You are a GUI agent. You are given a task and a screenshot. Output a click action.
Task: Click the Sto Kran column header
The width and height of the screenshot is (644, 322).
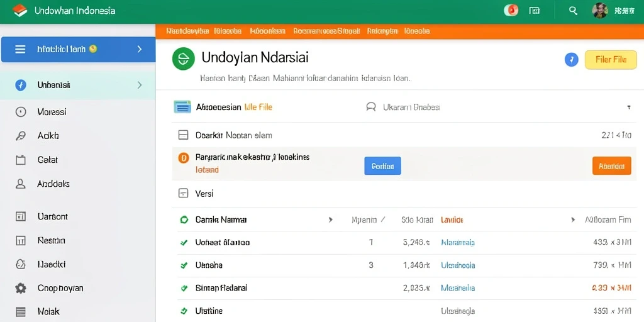417,219
